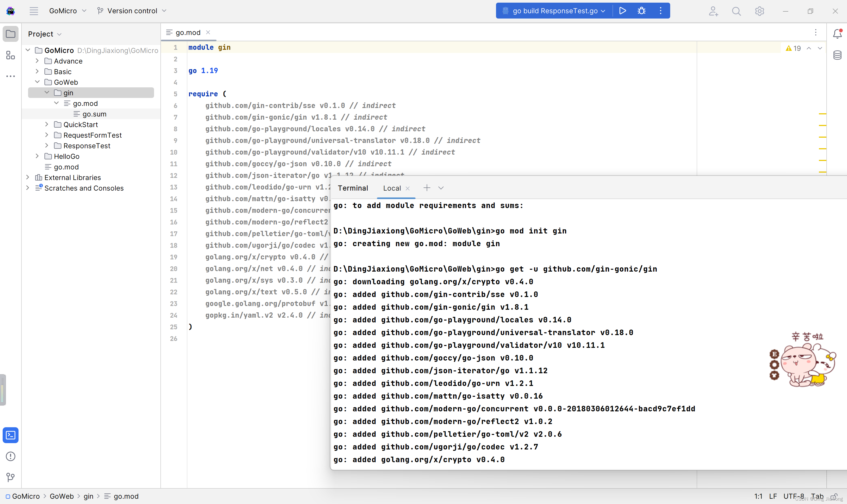The height and width of the screenshot is (504, 847).
Task: Open the Terminal tool window from the left sidebar
Action: click(x=11, y=435)
